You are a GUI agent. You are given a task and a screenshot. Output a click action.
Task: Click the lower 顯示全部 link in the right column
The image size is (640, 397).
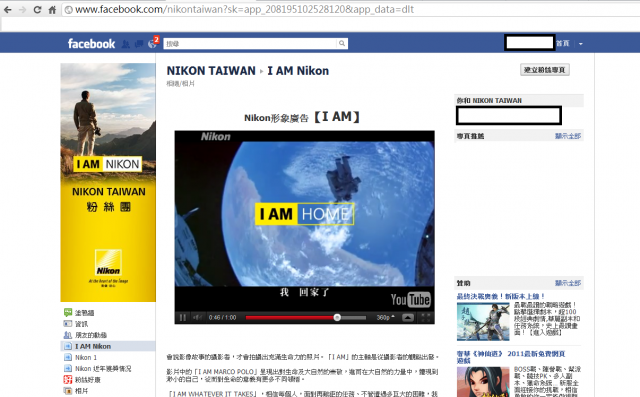[568, 283]
